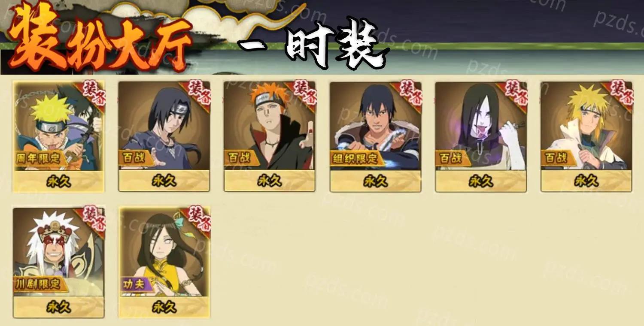Click the 永久 label under Naruto costume
The width and height of the screenshot is (644, 326).
[x=58, y=181]
